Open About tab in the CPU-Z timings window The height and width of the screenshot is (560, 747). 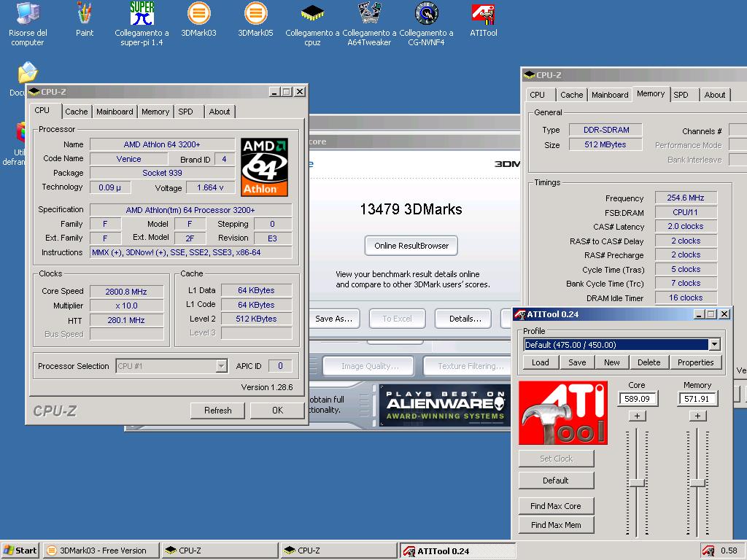coord(715,95)
